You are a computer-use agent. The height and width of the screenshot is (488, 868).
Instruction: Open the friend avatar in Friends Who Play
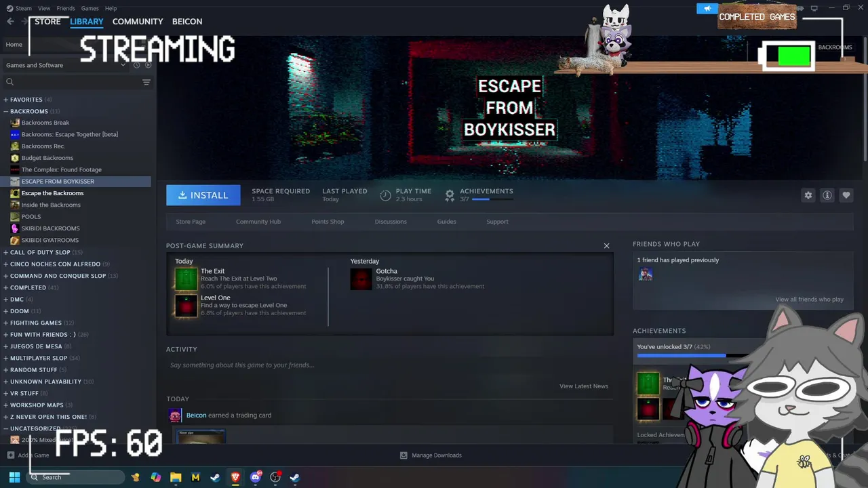(646, 274)
